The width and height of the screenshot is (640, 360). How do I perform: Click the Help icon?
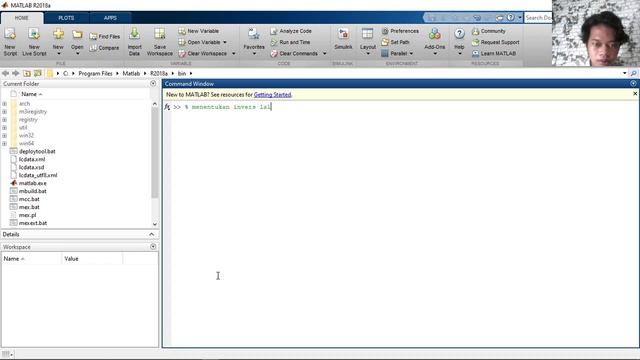pos(459,34)
